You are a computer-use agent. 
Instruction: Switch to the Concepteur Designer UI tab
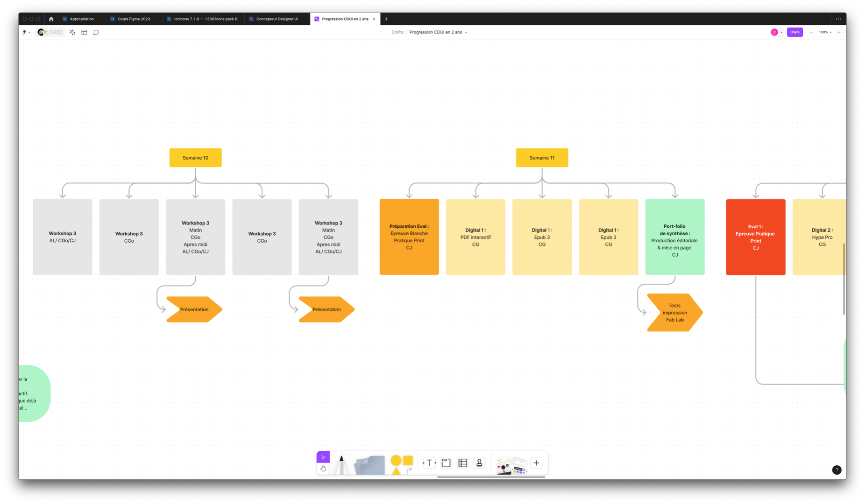click(277, 19)
